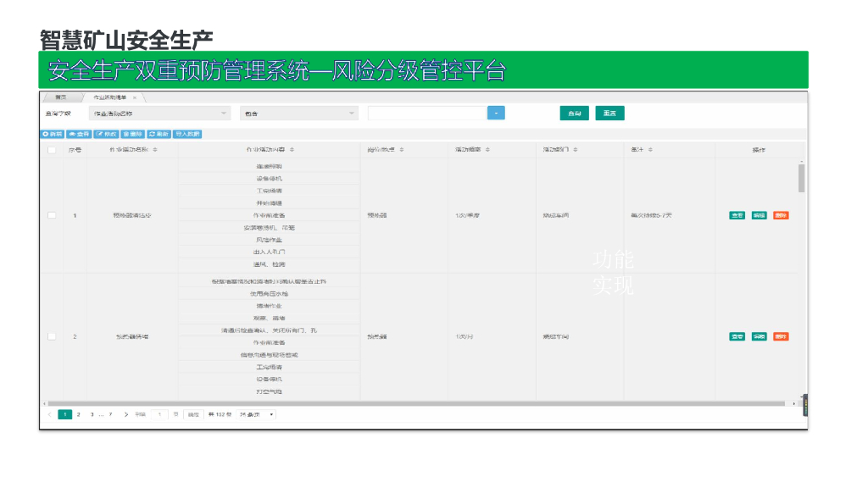Sort by the post/equipment column
Image resolution: width=868 pixels, height=488 pixels.
coord(401,150)
